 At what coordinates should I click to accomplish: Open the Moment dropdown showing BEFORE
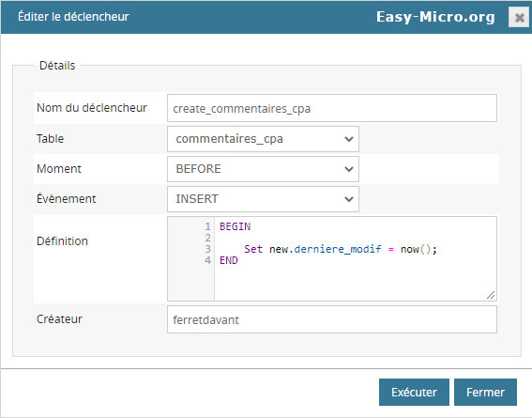click(263, 169)
